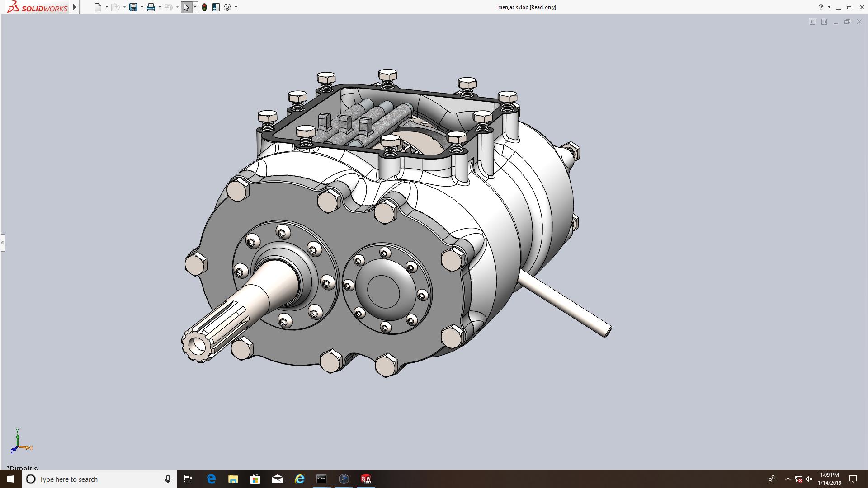The width and height of the screenshot is (868, 488).
Task: Open SolidWorks 2017 from the taskbar
Action: [366, 479]
